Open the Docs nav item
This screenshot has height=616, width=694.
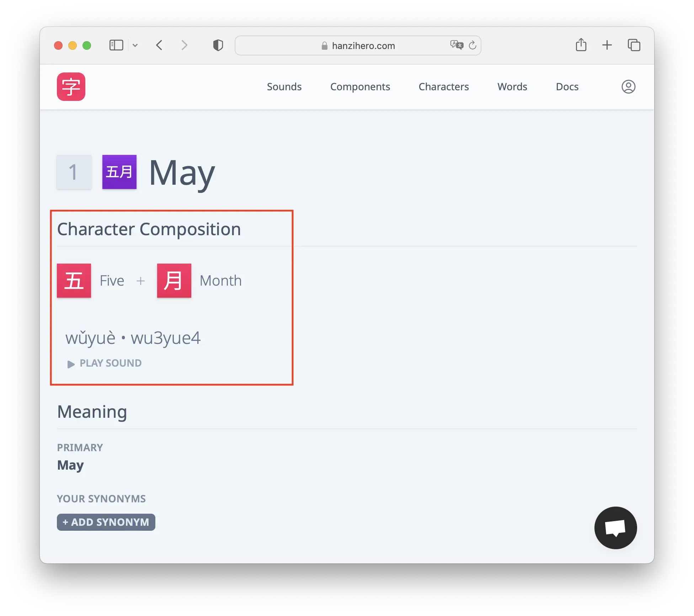567,87
